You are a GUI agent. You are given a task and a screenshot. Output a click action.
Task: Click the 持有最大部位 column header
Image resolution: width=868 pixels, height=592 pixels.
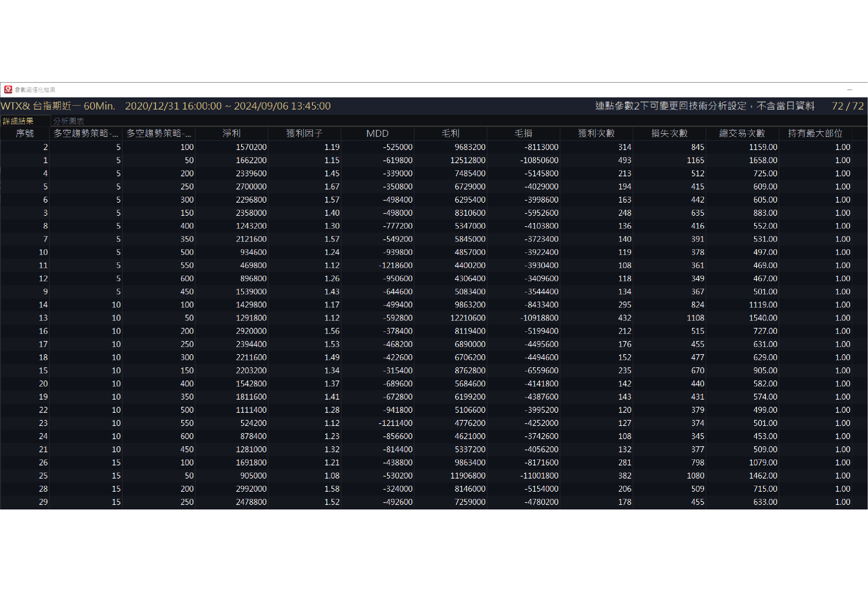(815, 134)
